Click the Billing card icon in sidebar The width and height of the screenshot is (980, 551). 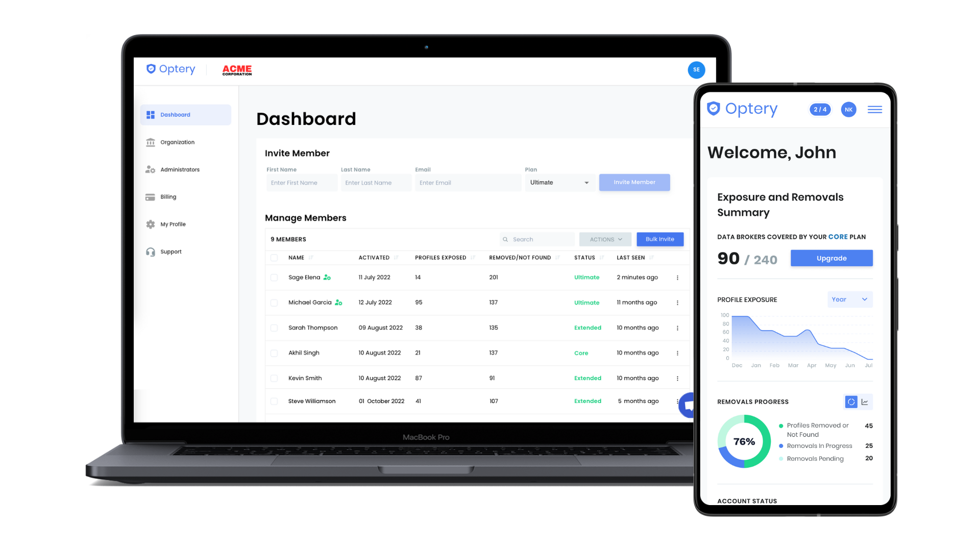click(x=150, y=196)
